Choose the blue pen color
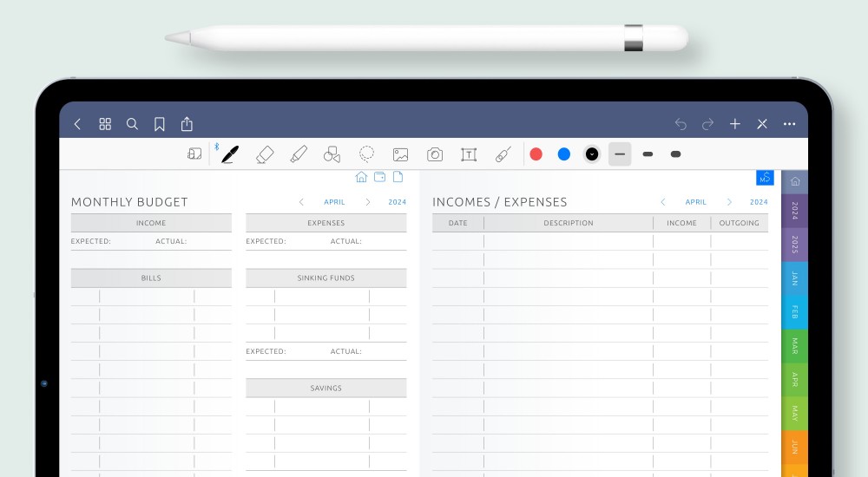The height and width of the screenshot is (477, 868). point(564,154)
